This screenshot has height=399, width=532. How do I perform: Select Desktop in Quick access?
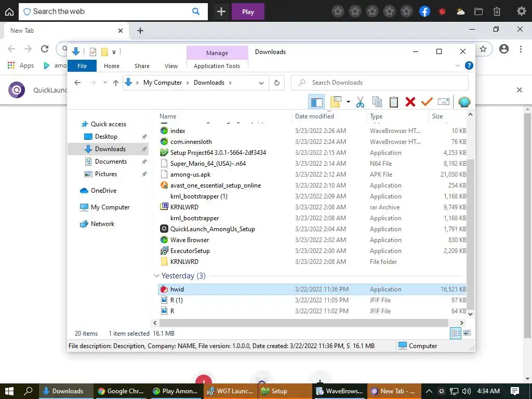coord(106,137)
